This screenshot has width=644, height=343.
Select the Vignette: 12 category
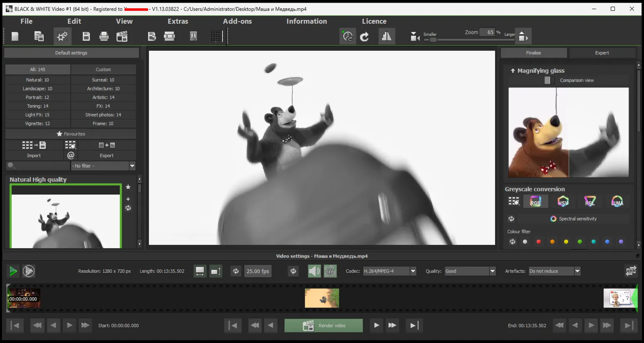tap(38, 123)
